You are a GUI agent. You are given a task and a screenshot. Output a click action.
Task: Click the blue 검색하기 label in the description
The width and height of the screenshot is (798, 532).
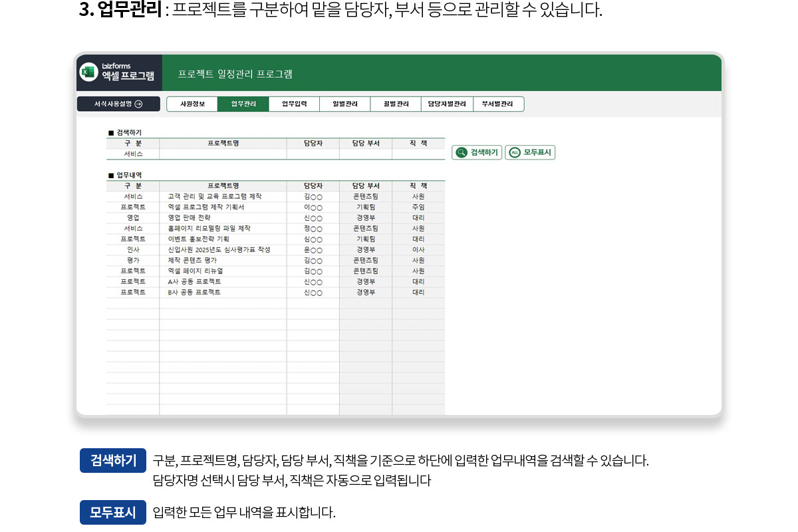pyautogui.click(x=113, y=460)
